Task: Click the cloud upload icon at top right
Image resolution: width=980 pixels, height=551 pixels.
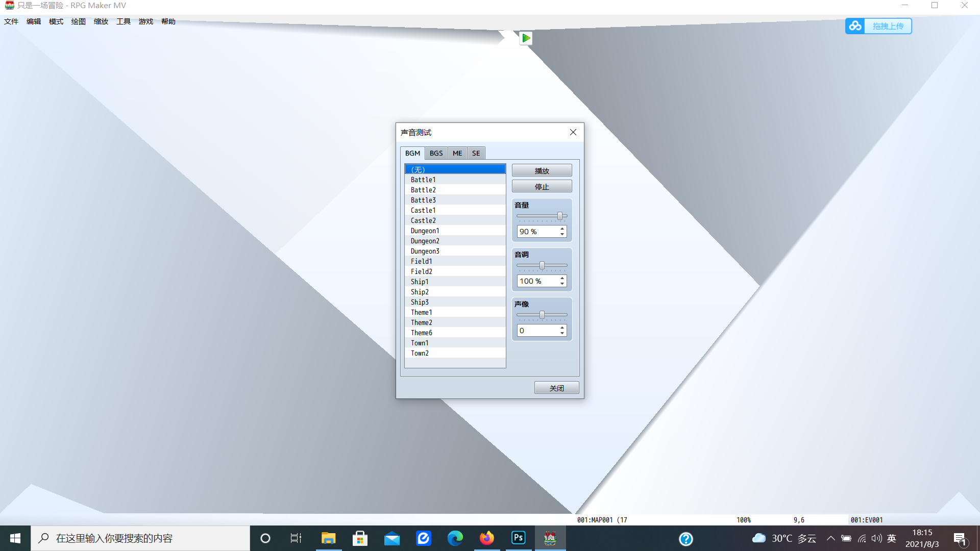Action: 855,26
